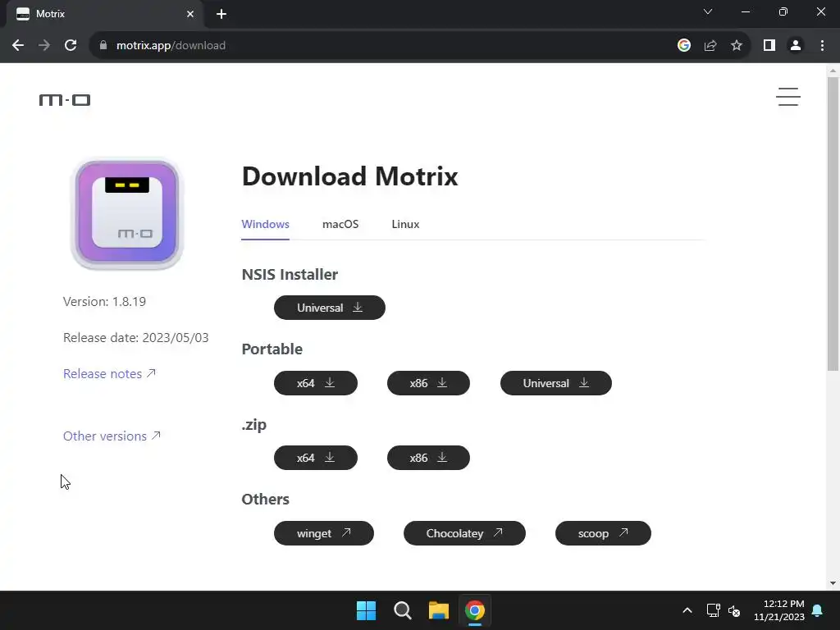This screenshot has height=630, width=840.
Task: Open a new browser tab
Action: point(221,14)
